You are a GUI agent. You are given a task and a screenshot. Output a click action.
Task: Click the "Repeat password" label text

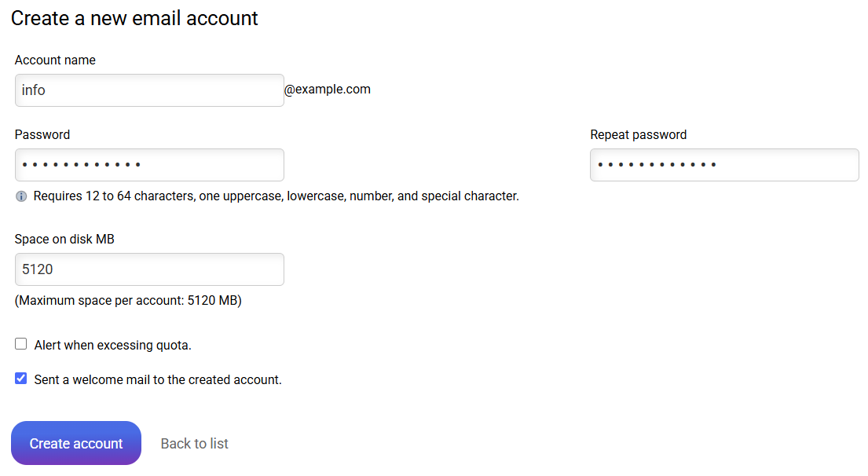638,135
